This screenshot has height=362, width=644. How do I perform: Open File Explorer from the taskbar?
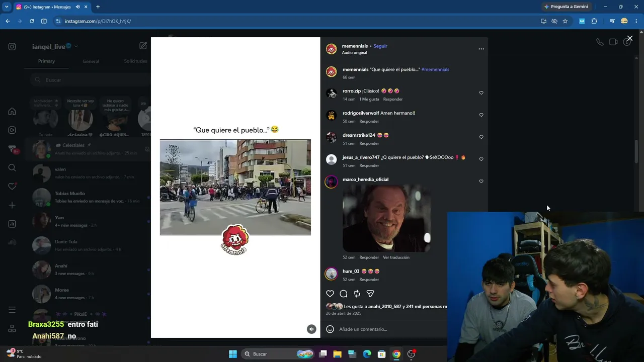(337, 354)
